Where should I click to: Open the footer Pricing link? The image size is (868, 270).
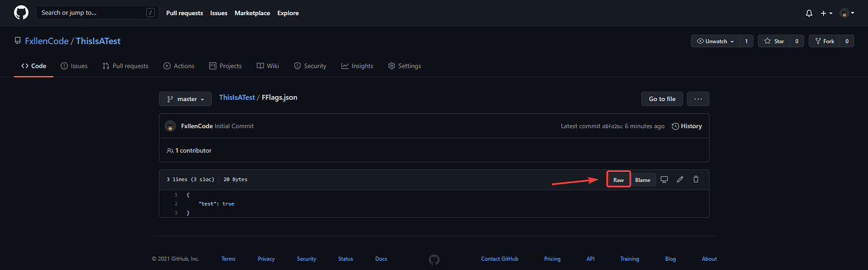552,259
